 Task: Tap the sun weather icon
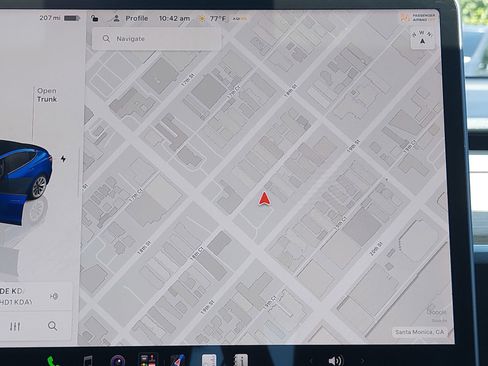click(202, 19)
